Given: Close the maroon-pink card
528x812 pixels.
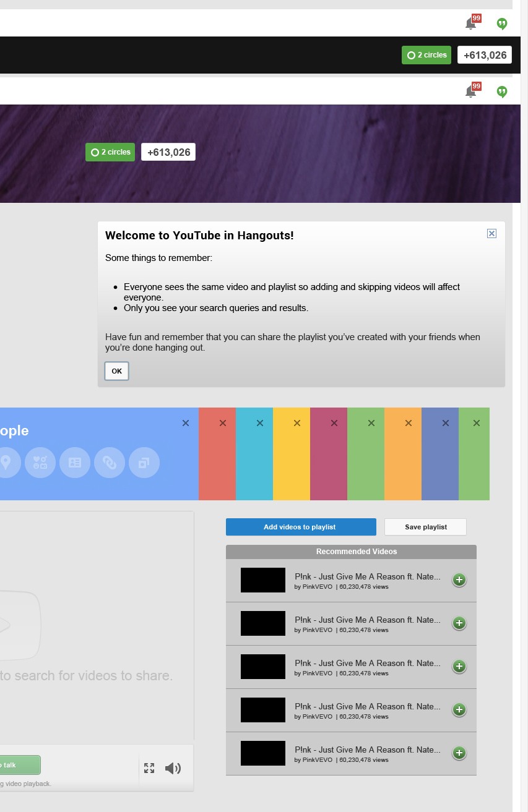Looking at the screenshot, I should 334,423.
